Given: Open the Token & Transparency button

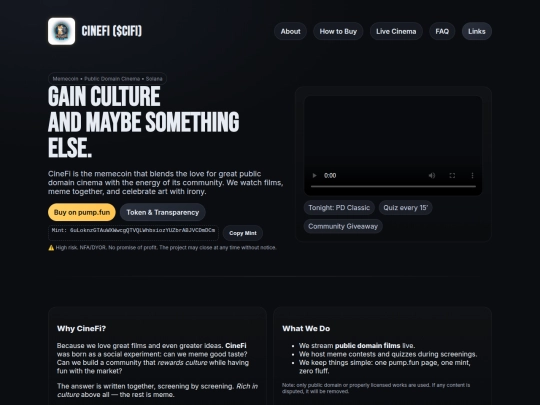Looking at the screenshot, I should (x=163, y=212).
